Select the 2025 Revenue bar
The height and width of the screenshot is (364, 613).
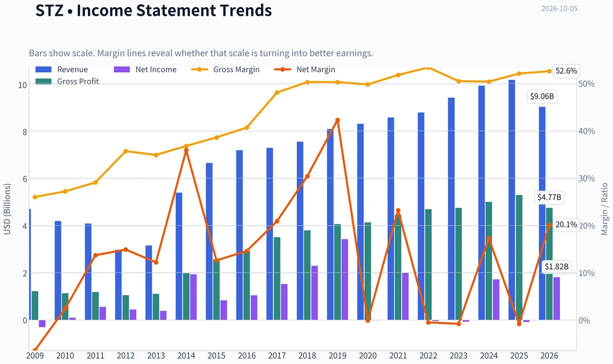click(512, 200)
